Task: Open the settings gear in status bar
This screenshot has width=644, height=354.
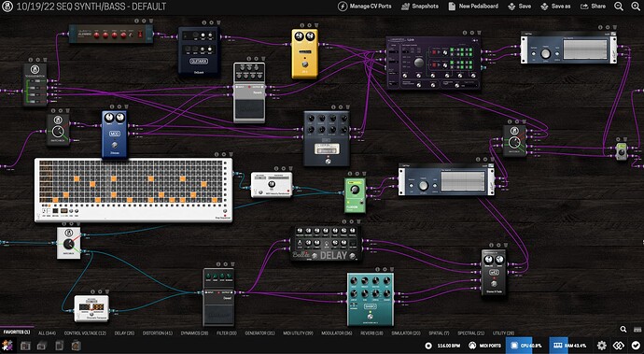Action: (x=602, y=346)
